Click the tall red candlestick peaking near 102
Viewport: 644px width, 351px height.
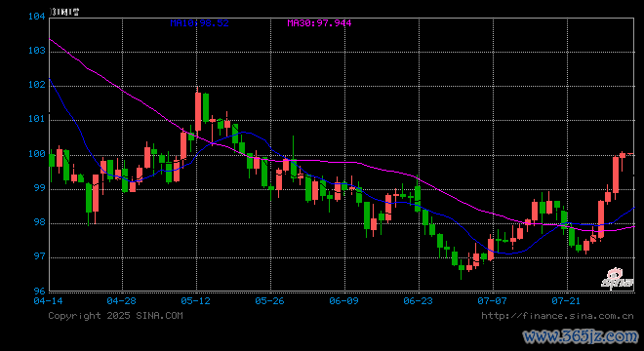198,112
